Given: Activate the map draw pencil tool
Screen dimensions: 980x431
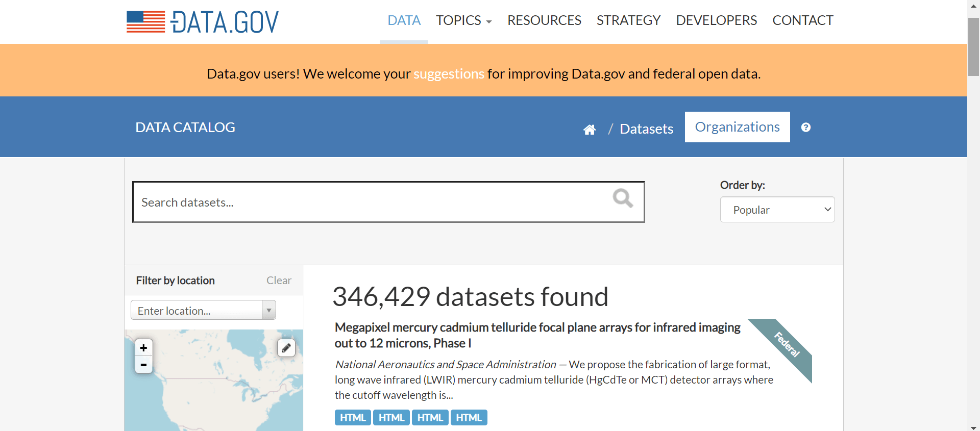Looking at the screenshot, I should click(286, 348).
